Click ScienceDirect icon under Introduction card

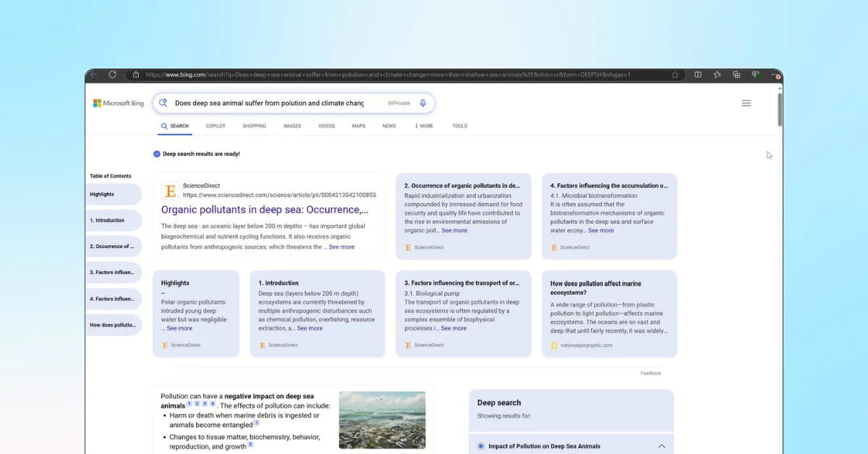262,346
